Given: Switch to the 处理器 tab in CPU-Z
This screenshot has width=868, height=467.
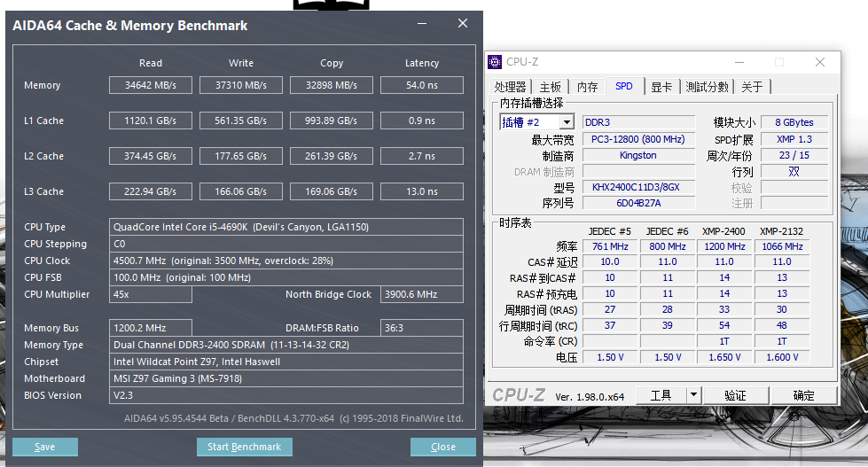Looking at the screenshot, I should [510, 87].
